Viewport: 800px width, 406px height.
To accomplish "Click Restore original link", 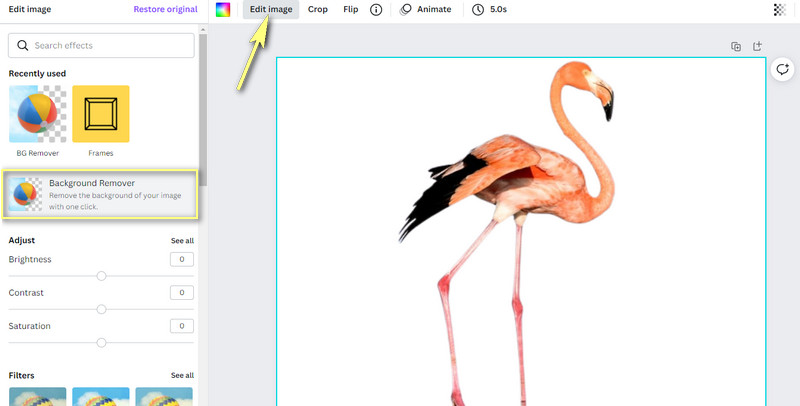I will tap(165, 10).
